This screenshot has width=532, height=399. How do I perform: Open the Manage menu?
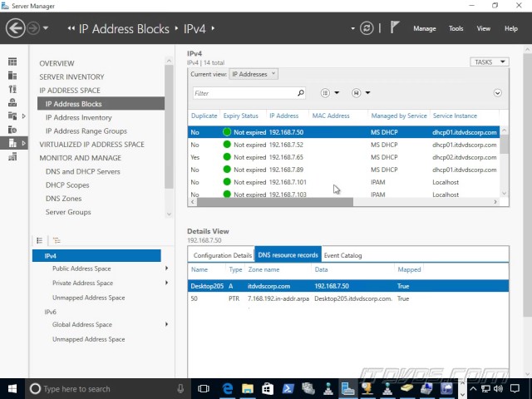[425, 28]
